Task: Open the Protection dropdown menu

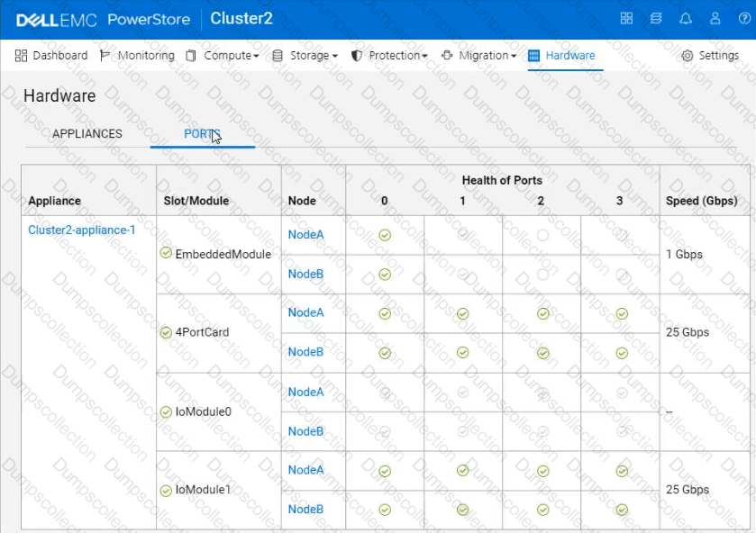Action: click(x=389, y=56)
